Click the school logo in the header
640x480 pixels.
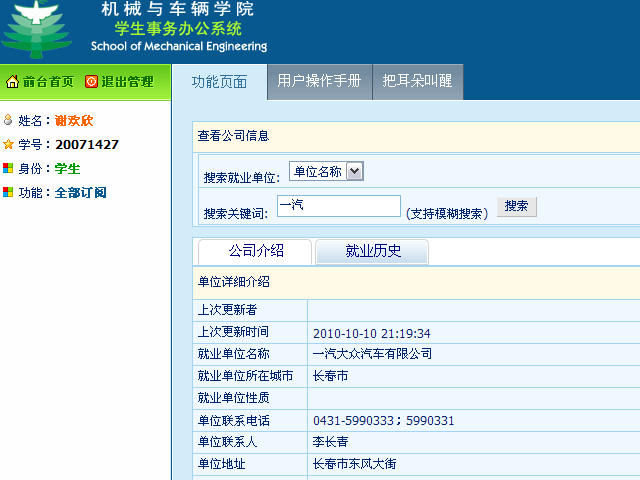coord(37,29)
